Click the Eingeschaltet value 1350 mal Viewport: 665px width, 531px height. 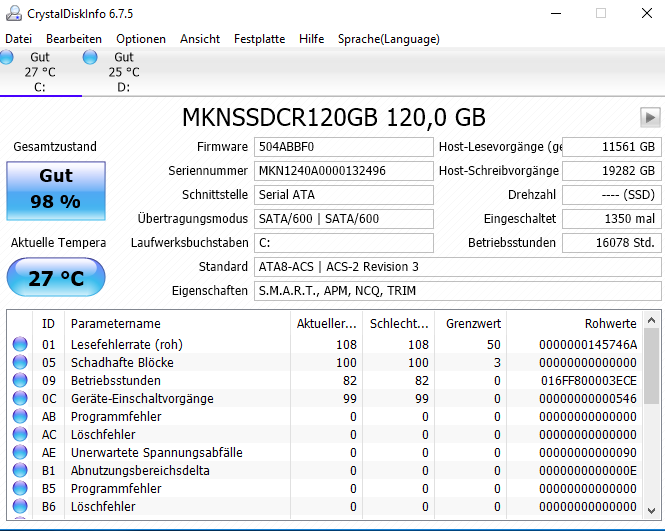coord(612,218)
